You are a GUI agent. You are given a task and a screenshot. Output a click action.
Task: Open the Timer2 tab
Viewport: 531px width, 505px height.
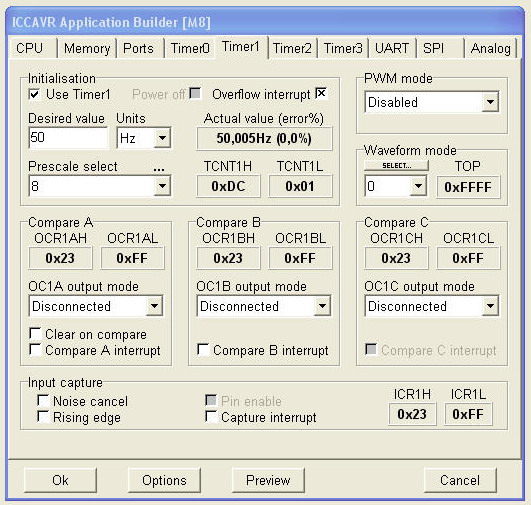[292, 48]
